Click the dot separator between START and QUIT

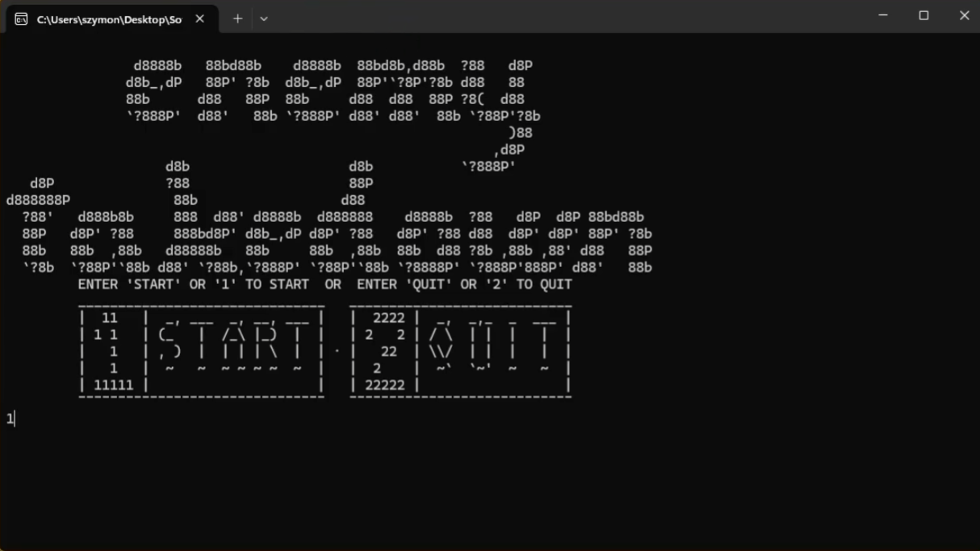(336, 350)
